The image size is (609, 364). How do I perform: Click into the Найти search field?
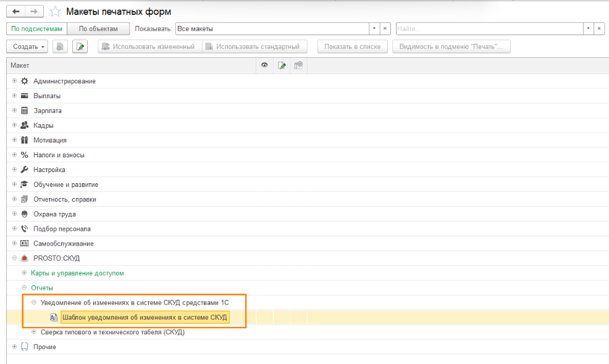click(x=489, y=29)
